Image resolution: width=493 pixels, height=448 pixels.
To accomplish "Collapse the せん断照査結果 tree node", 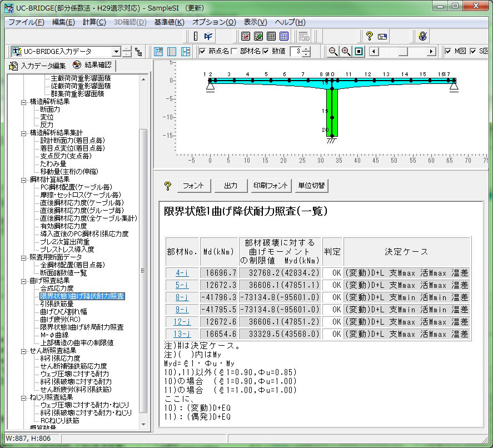I will [24, 351].
